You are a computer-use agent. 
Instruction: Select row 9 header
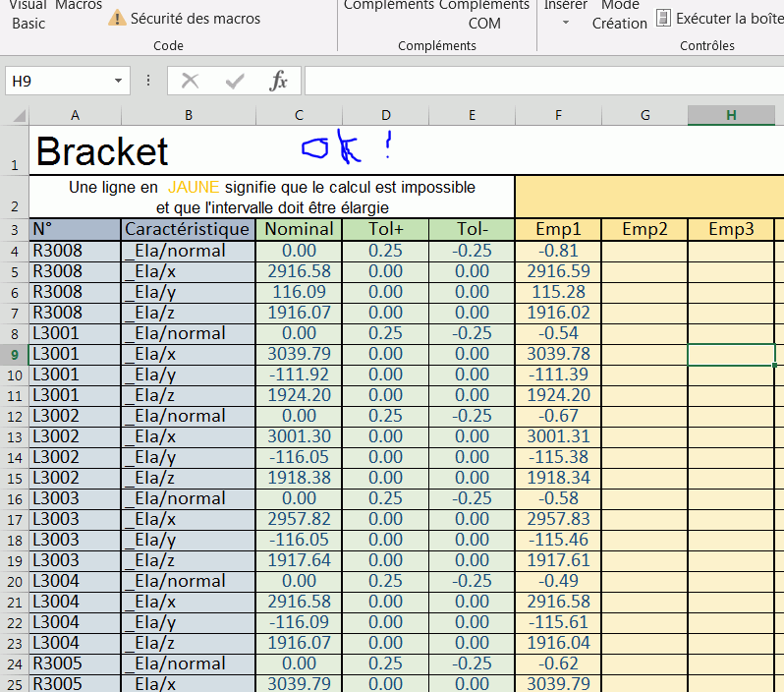pyautogui.click(x=15, y=354)
